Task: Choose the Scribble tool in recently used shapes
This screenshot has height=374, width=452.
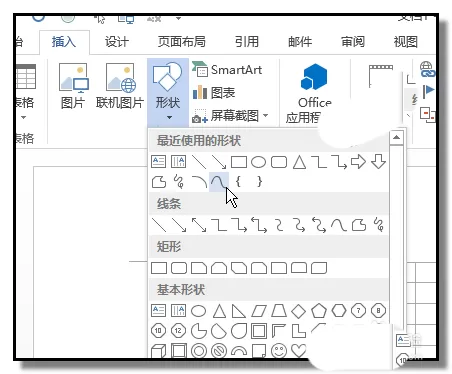Action: tap(179, 182)
